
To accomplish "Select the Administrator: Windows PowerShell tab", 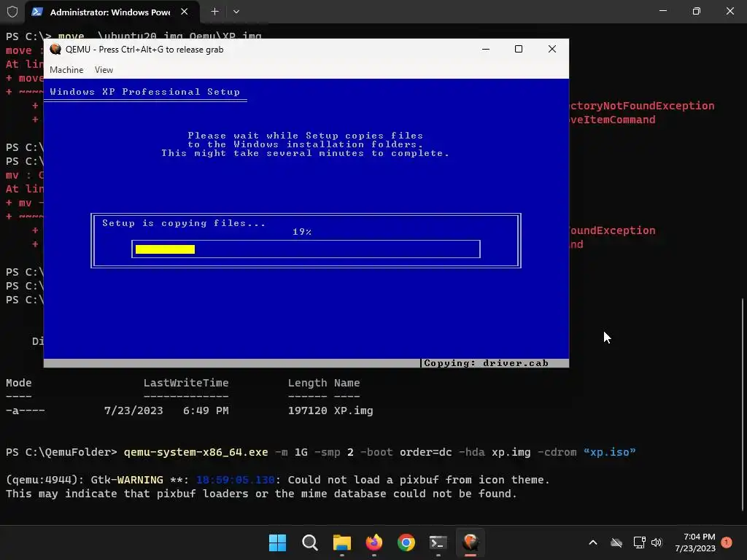I will coord(110,12).
